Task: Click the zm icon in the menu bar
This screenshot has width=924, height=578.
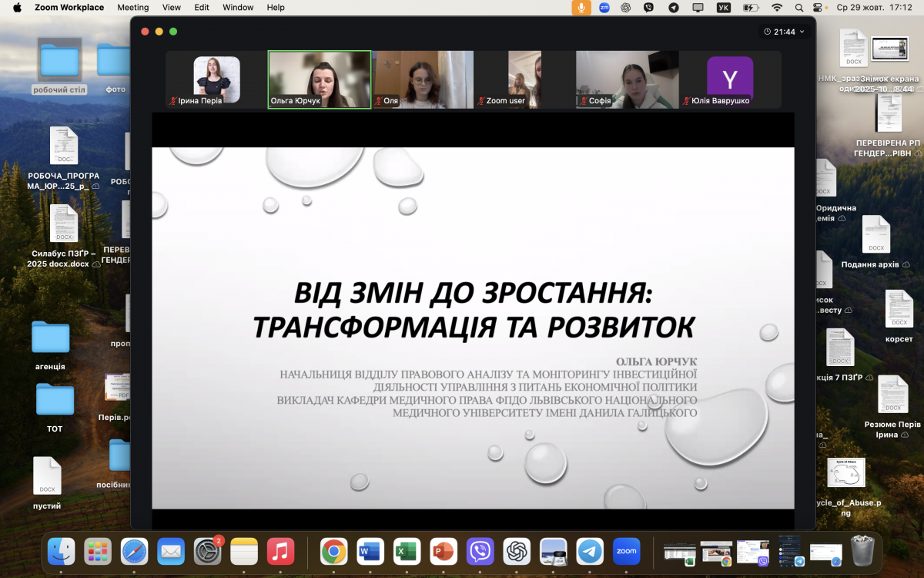Action: click(602, 8)
